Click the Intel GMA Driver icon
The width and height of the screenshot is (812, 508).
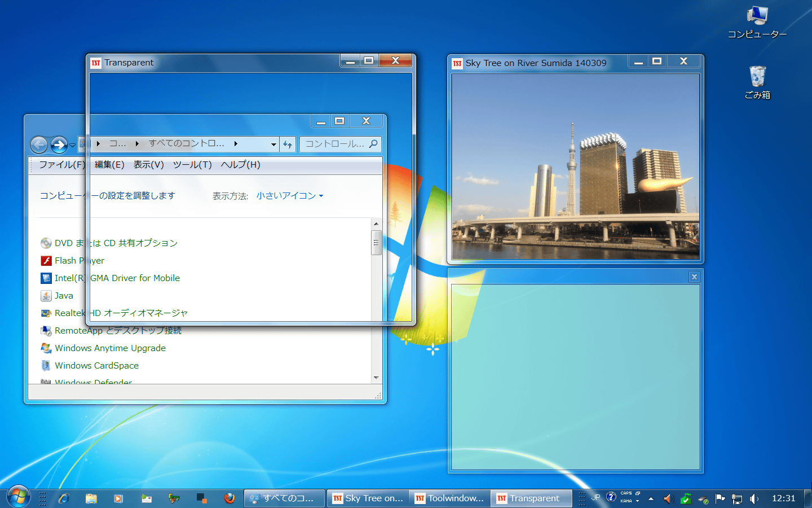coord(46,278)
